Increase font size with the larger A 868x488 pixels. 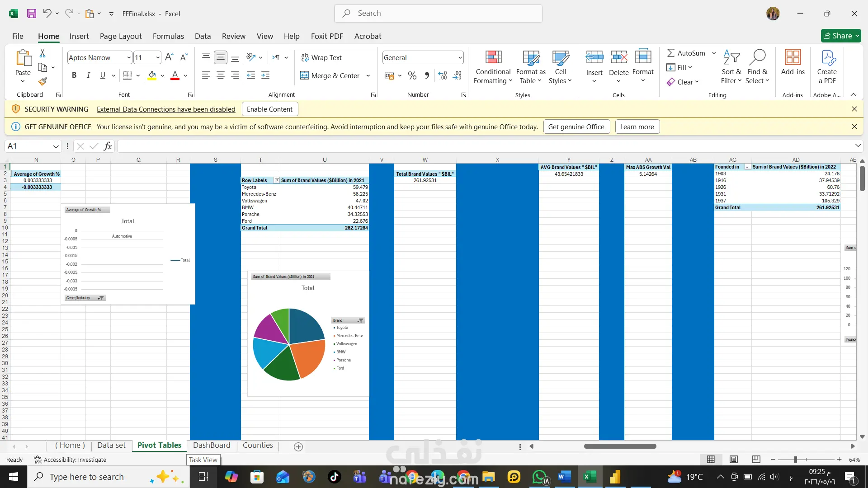coord(169,57)
